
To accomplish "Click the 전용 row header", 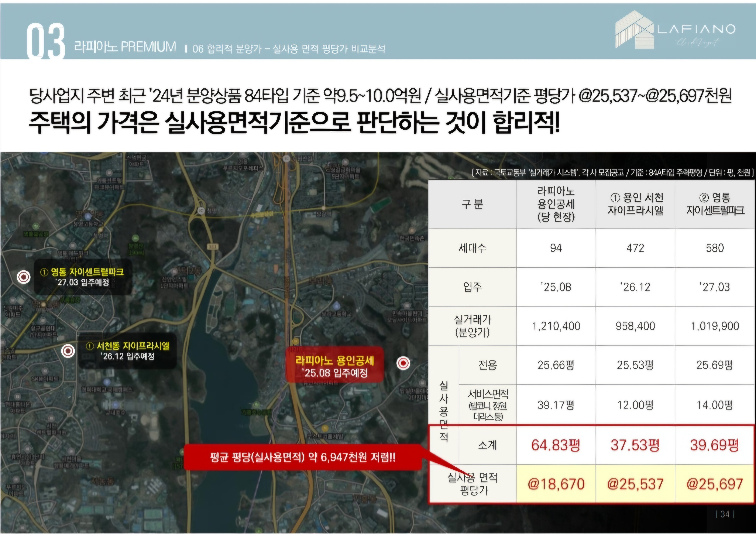I will (487, 365).
